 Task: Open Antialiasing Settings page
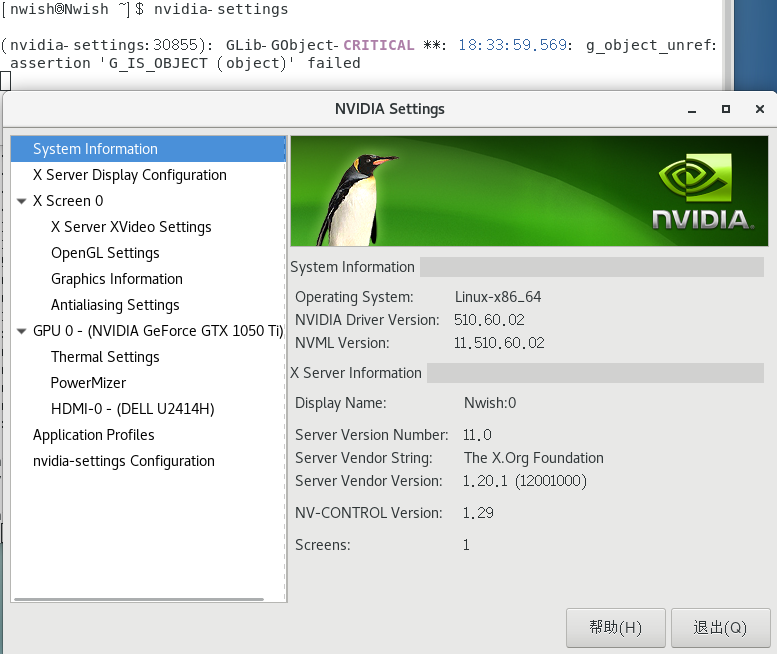pyautogui.click(x=115, y=305)
